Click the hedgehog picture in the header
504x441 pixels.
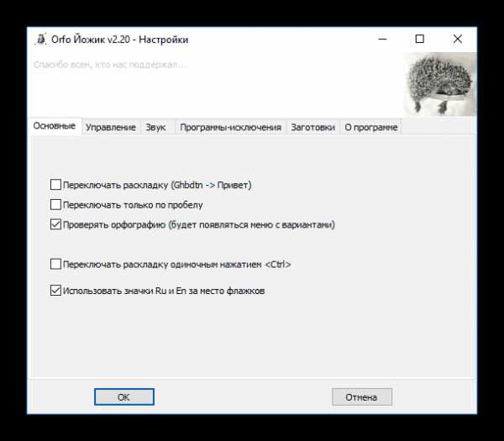[439, 84]
